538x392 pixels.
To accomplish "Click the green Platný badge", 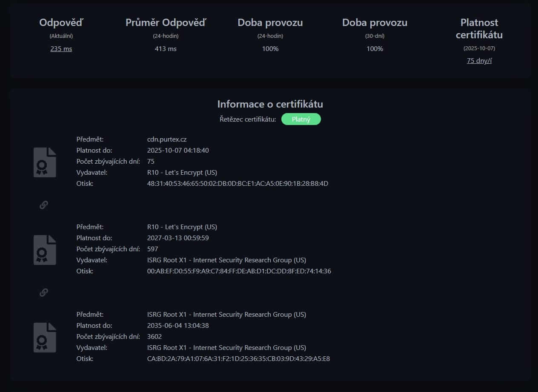I will coord(301,119).
